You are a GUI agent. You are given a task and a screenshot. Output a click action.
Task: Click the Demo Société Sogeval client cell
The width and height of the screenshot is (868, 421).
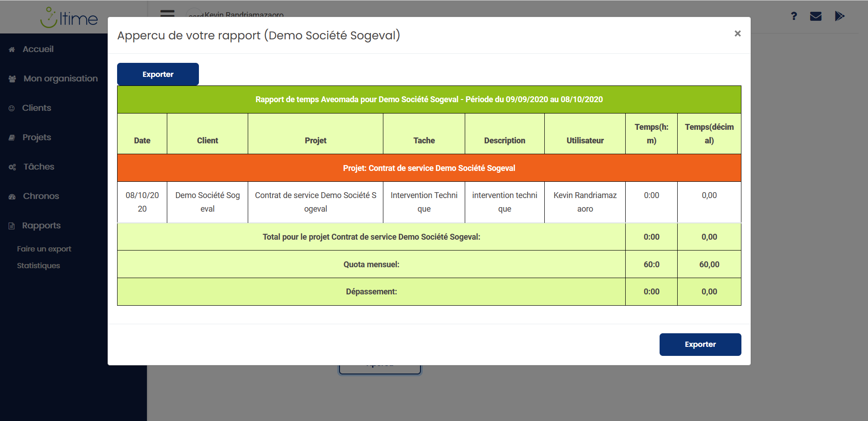[208, 202]
